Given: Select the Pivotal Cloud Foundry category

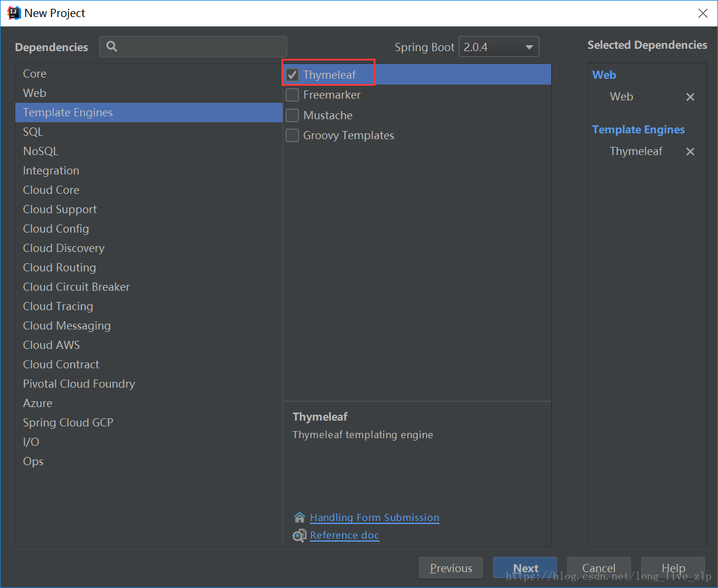Looking at the screenshot, I should tap(149, 384).
